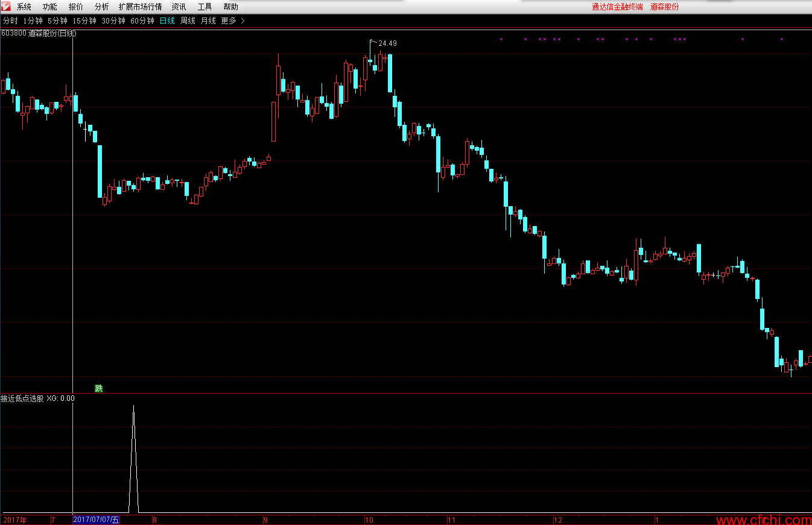
Task: Open the 报价 menu
Action: [x=76, y=7]
